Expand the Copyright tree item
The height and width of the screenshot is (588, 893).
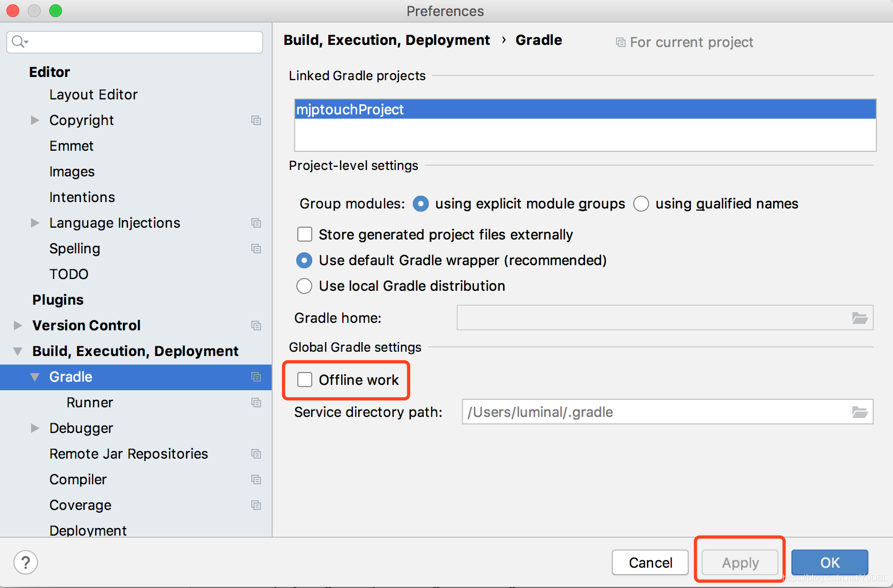(35, 120)
